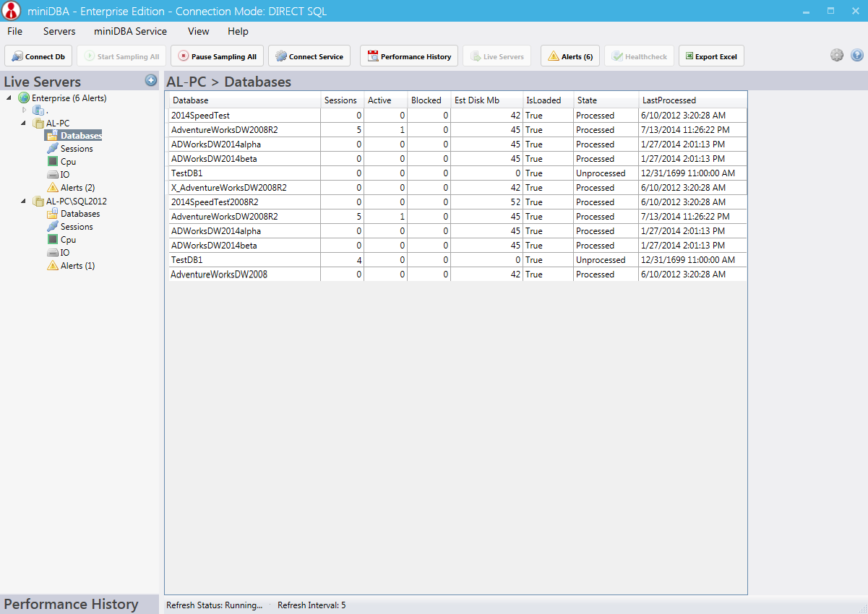Click Cpu icon under AL-PC\SQL2012
Screen dimensions: 868x614
point(52,240)
